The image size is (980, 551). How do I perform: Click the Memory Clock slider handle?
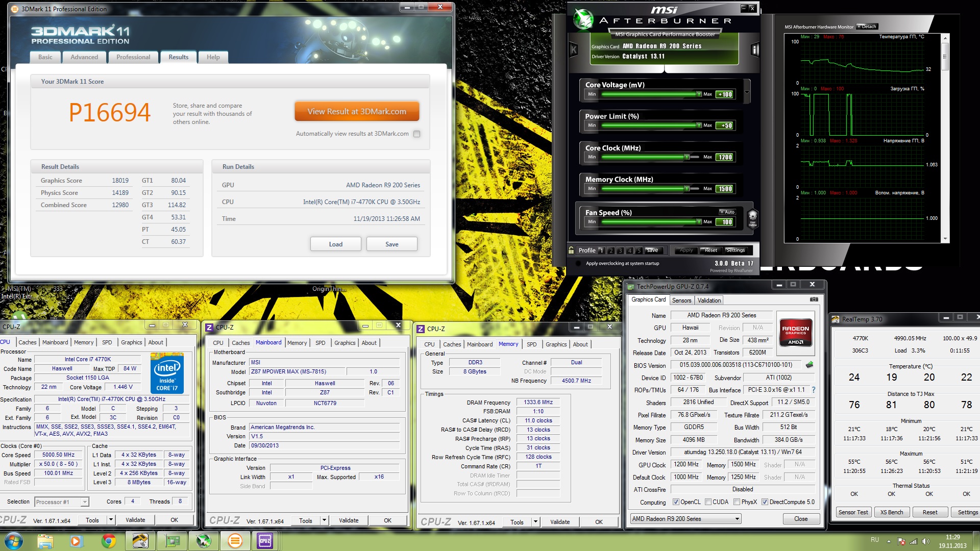[x=687, y=188]
